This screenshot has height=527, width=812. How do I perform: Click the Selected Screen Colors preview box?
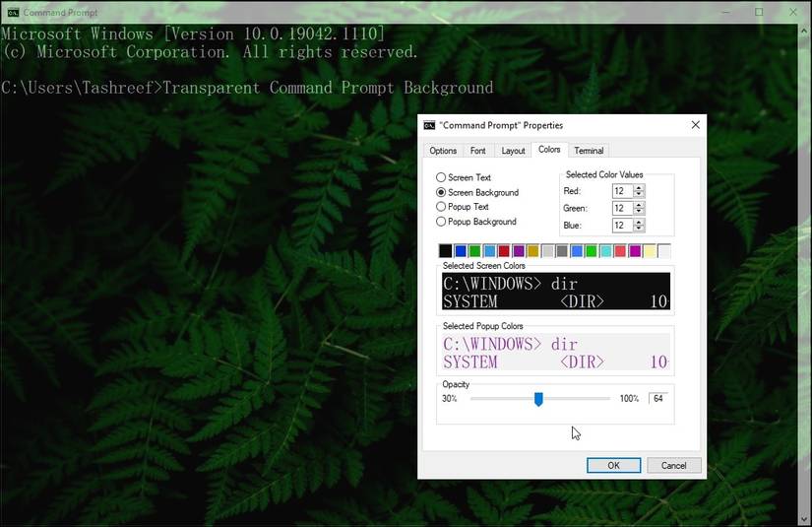pos(556,292)
